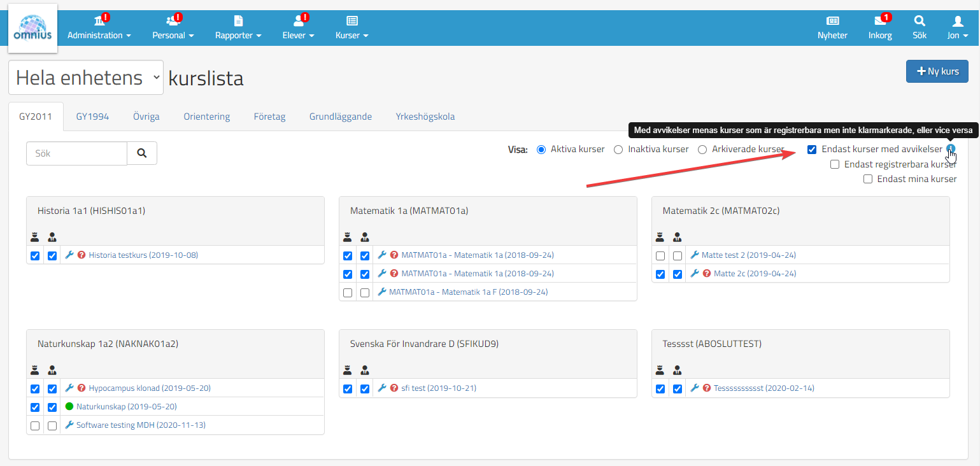The image size is (980, 466).
Task: Open the Hela enhetens dropdown
Action: [x=86, y=78]
